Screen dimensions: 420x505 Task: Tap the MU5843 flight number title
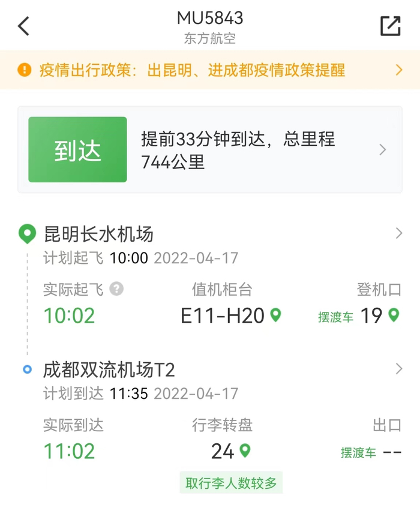(210, 18)
